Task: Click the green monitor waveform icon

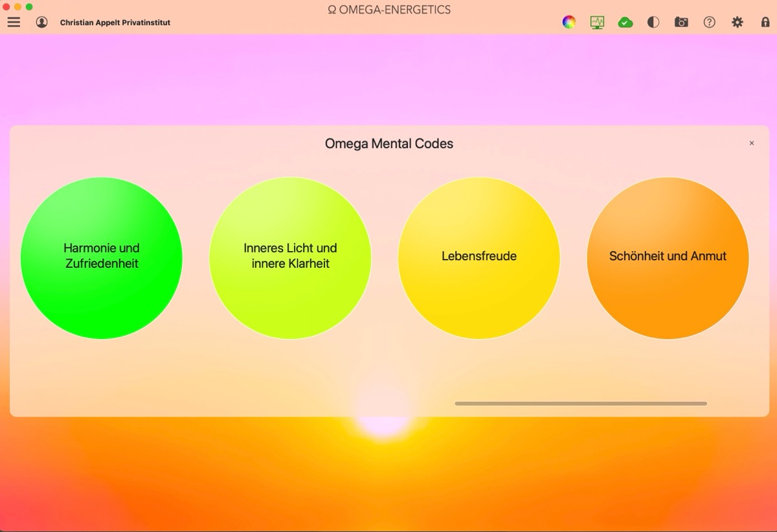Action: coord(597,22)
